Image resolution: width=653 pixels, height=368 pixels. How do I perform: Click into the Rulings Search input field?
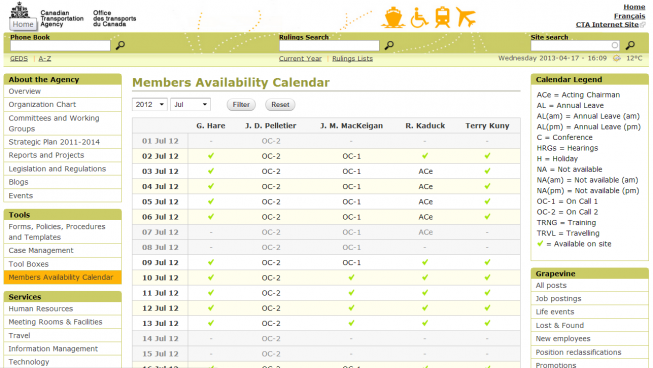(329, 45)
